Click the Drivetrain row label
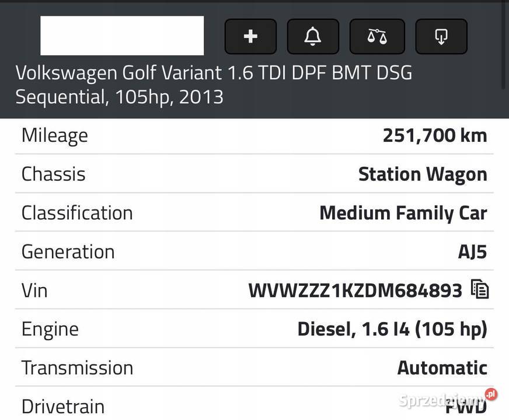Viewport: 509px width, 420px height. 63,407
